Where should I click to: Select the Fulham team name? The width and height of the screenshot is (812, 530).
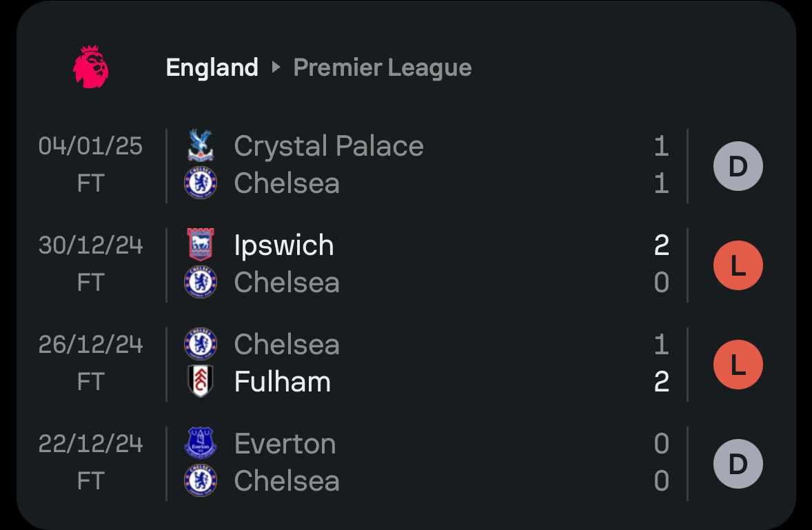pos(282,381)
